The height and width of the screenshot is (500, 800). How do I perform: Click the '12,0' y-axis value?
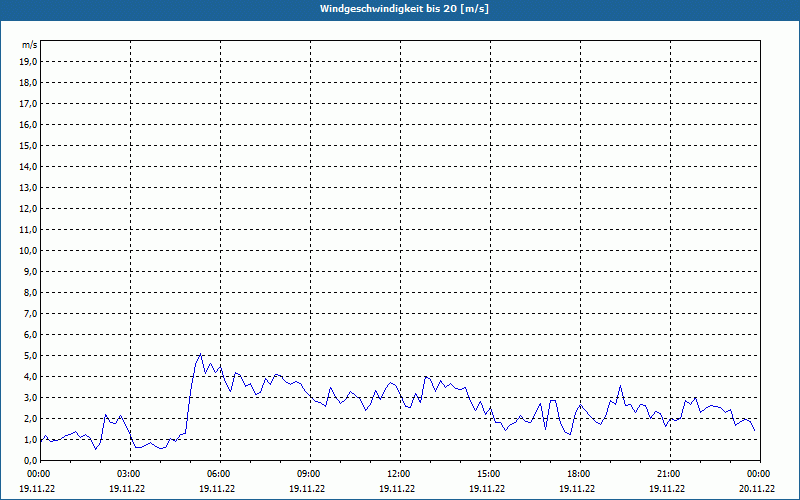28,208
